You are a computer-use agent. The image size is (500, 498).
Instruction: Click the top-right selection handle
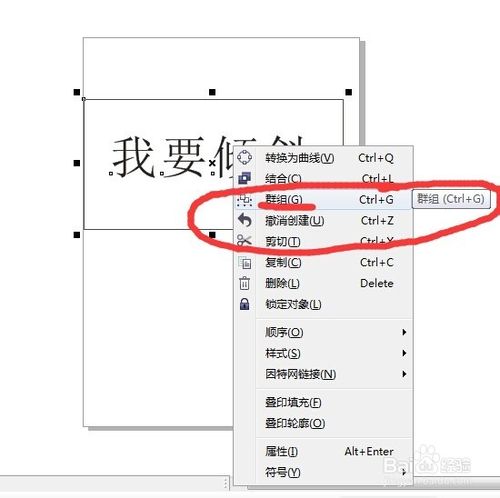(349, 92)
